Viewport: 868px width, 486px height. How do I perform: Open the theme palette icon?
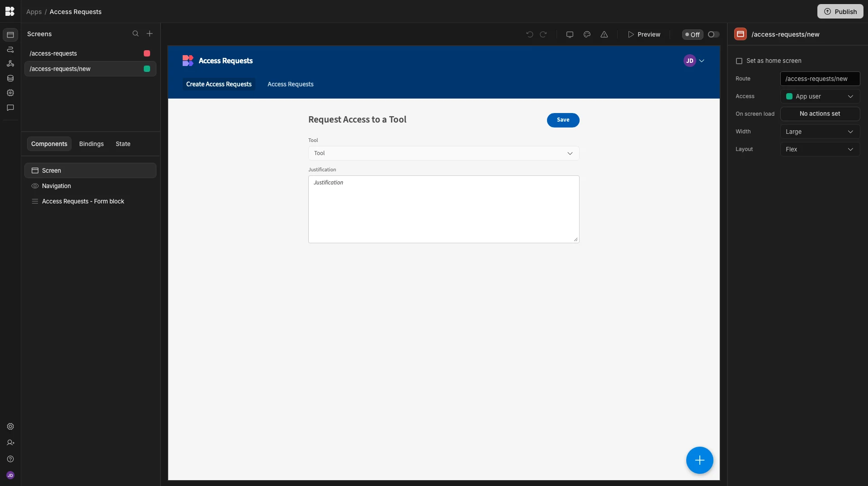point(587,34)
